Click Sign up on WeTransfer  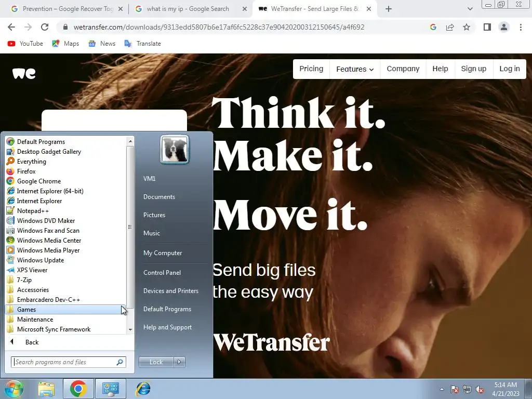coord(474,69)
